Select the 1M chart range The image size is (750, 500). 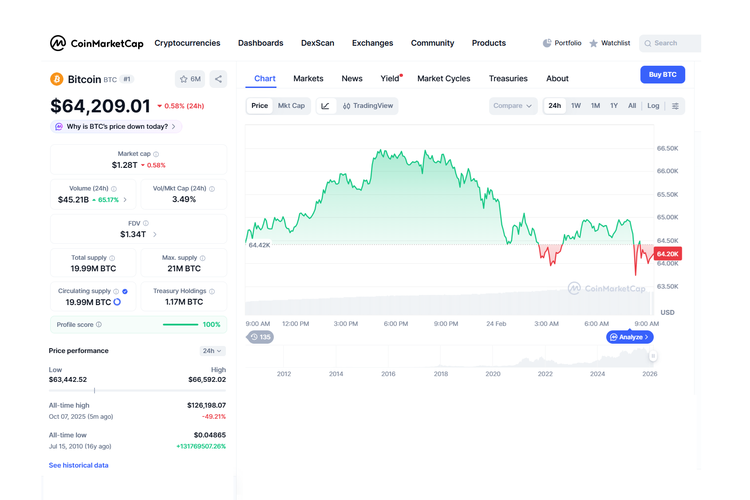click(x=595, y=106)
